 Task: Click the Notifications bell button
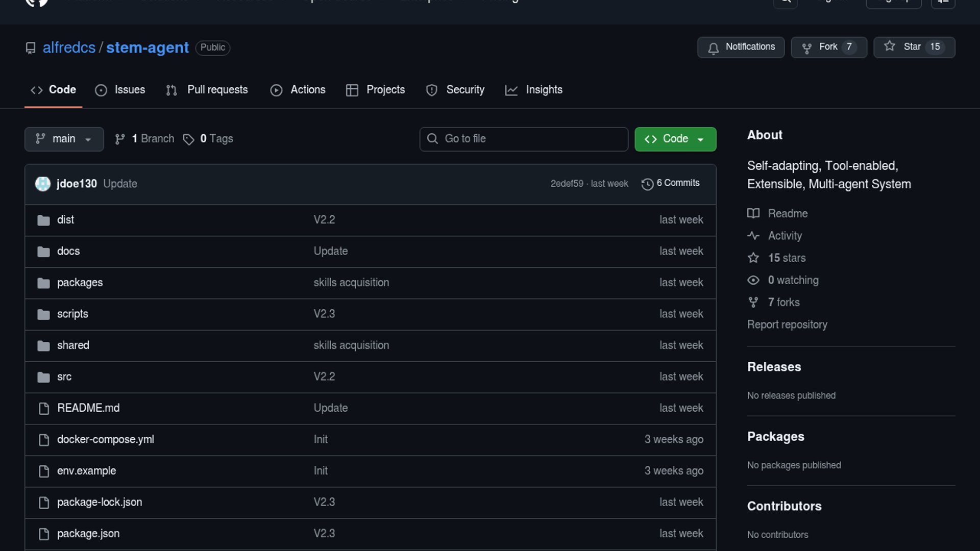(x=741, y=47)
